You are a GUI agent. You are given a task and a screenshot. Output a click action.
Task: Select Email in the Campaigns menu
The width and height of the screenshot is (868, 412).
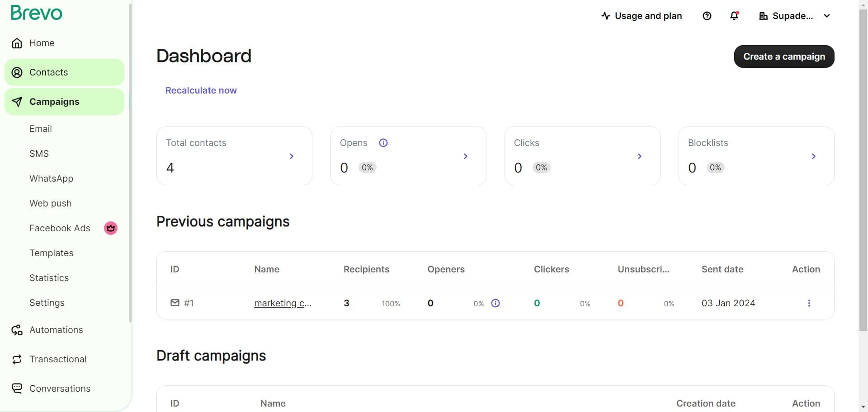41,129
